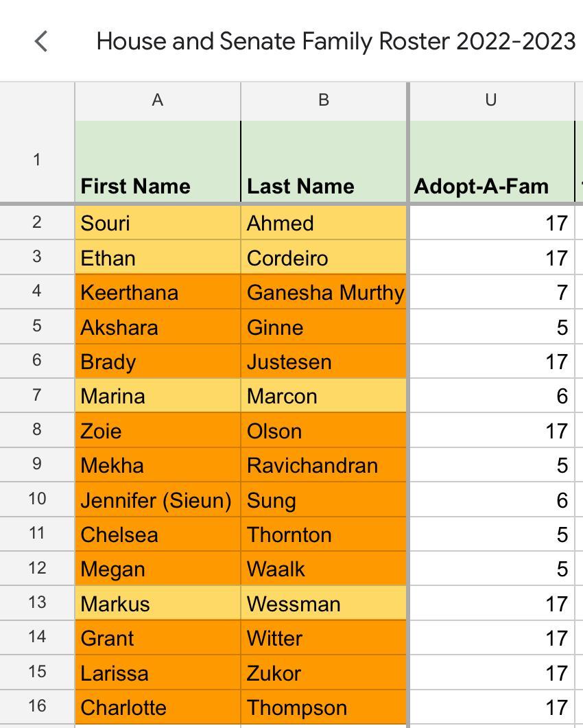583x728 pixels.
Task: Click the Wessman cell
Action: [x=324, y=604]
